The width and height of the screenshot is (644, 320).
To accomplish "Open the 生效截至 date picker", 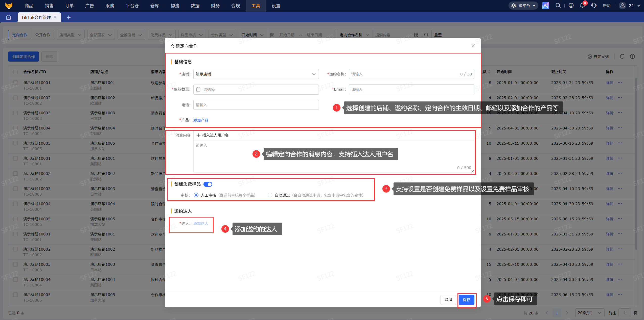I will pyautogui.click(x=256, y=90).
